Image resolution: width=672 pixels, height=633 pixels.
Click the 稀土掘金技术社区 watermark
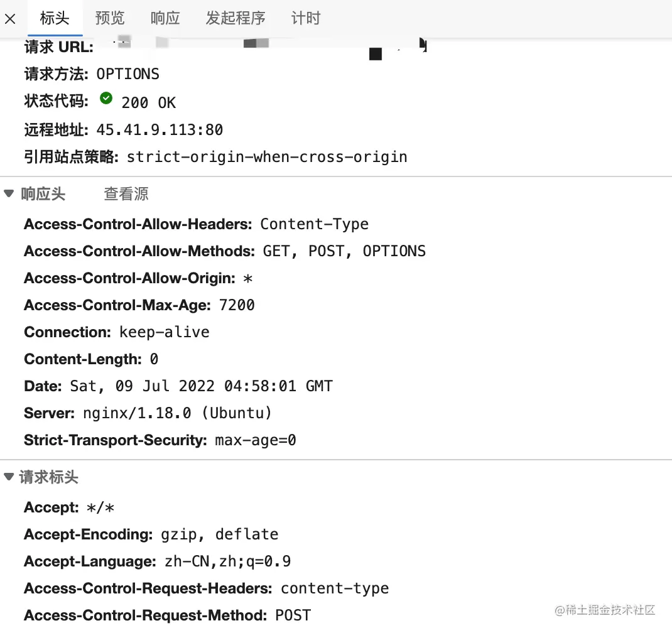click(605, 609)
